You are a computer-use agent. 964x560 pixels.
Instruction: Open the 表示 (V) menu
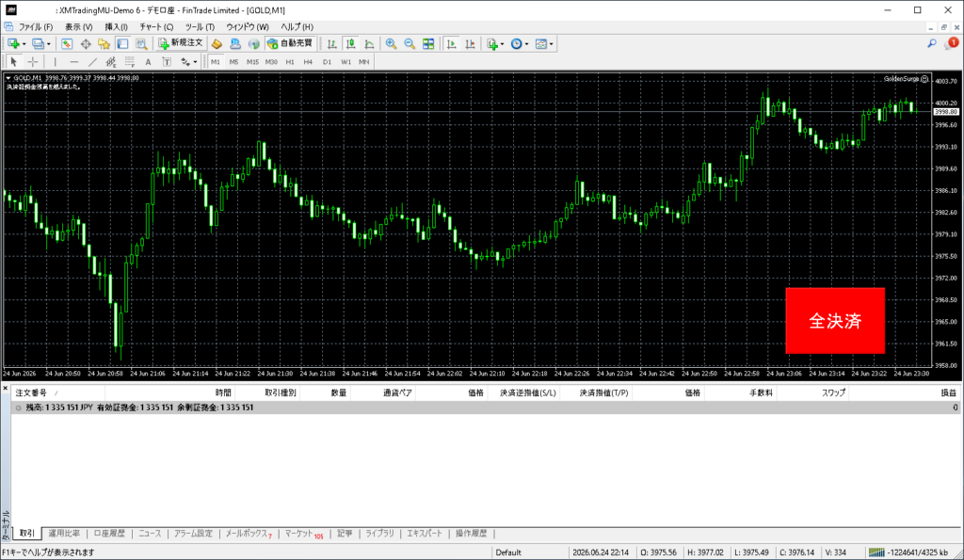pos(79,27)
